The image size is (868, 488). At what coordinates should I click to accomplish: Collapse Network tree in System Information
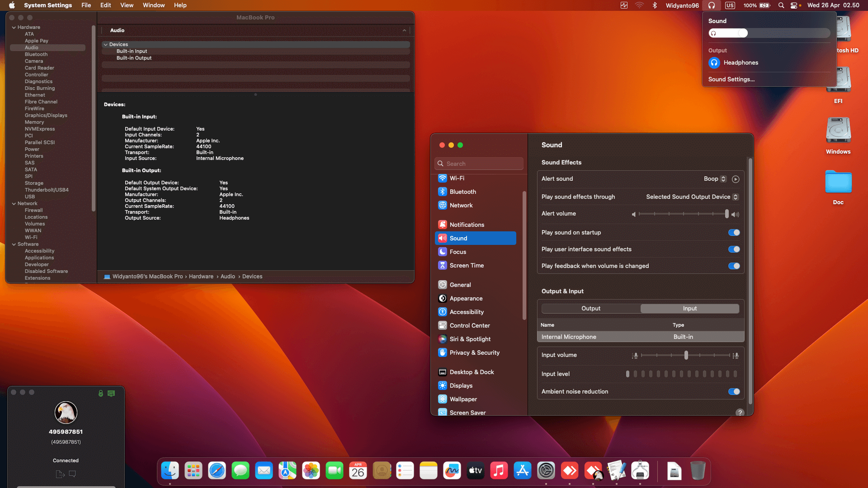14,204
